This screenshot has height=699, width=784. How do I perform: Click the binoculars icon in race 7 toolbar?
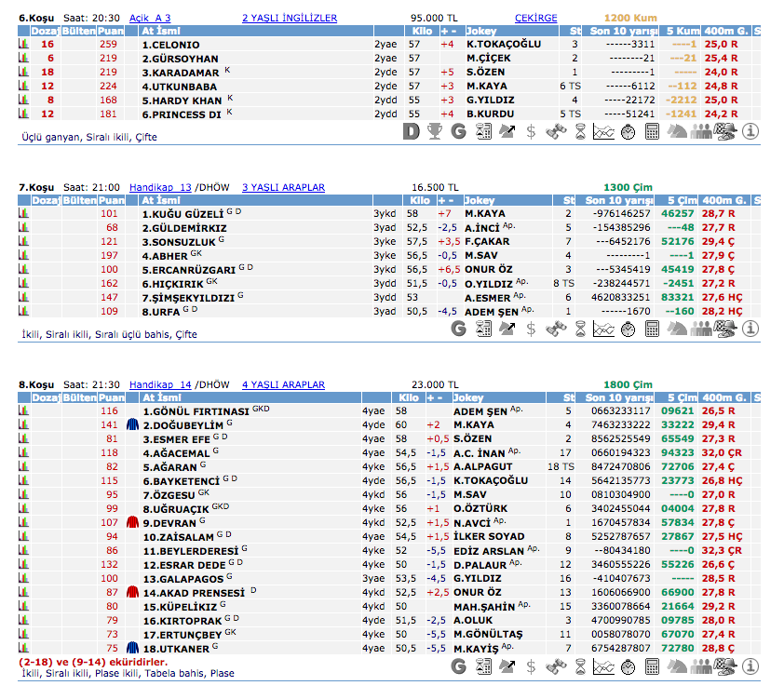555,329
